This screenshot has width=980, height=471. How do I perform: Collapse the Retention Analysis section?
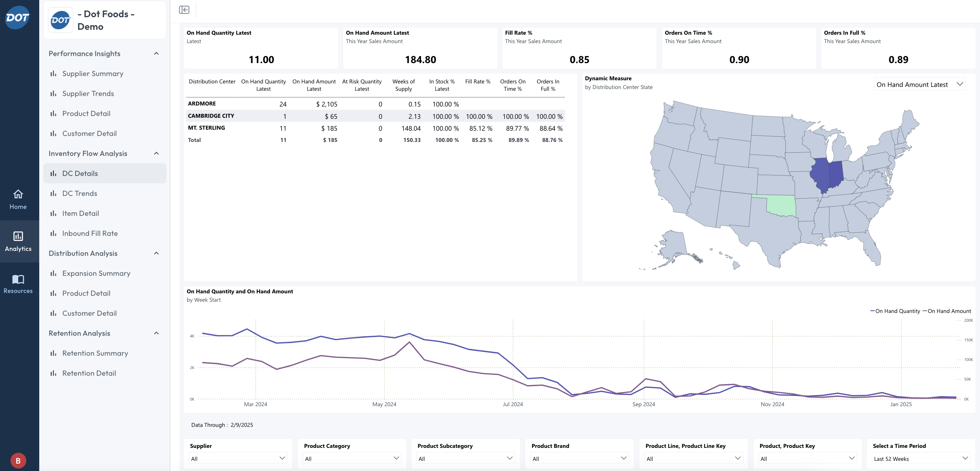point(156,333)
